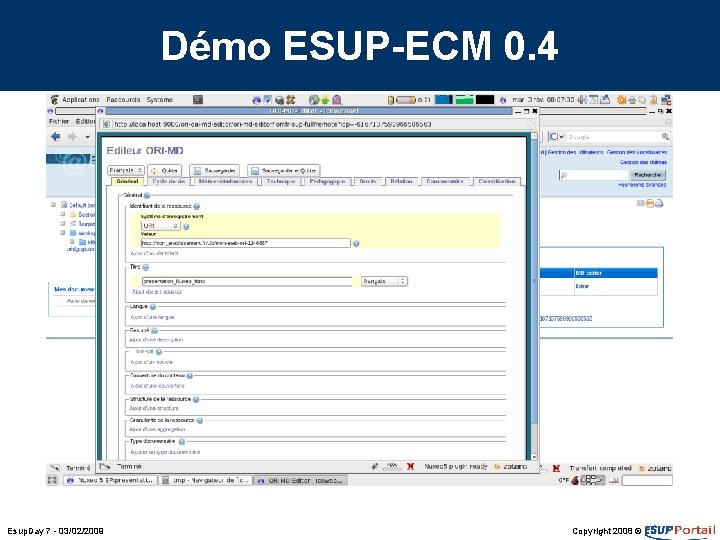Click the Quitter button

coord(164,170)
